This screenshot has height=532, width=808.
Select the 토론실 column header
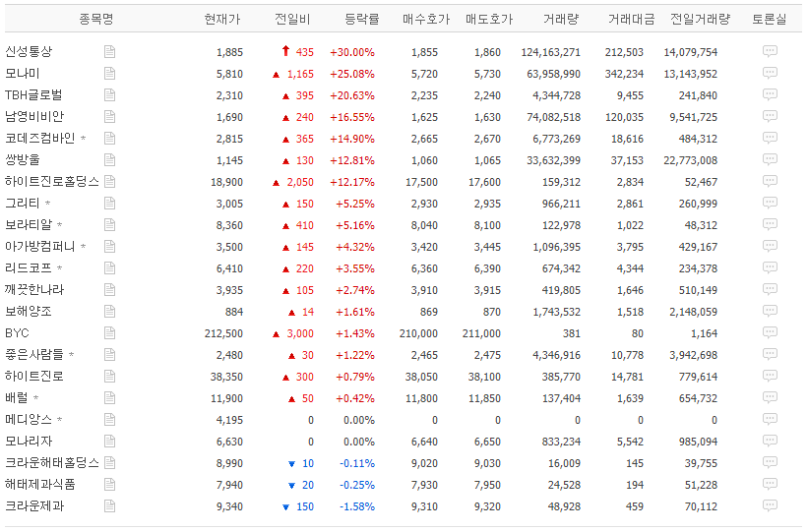point(769,19)
